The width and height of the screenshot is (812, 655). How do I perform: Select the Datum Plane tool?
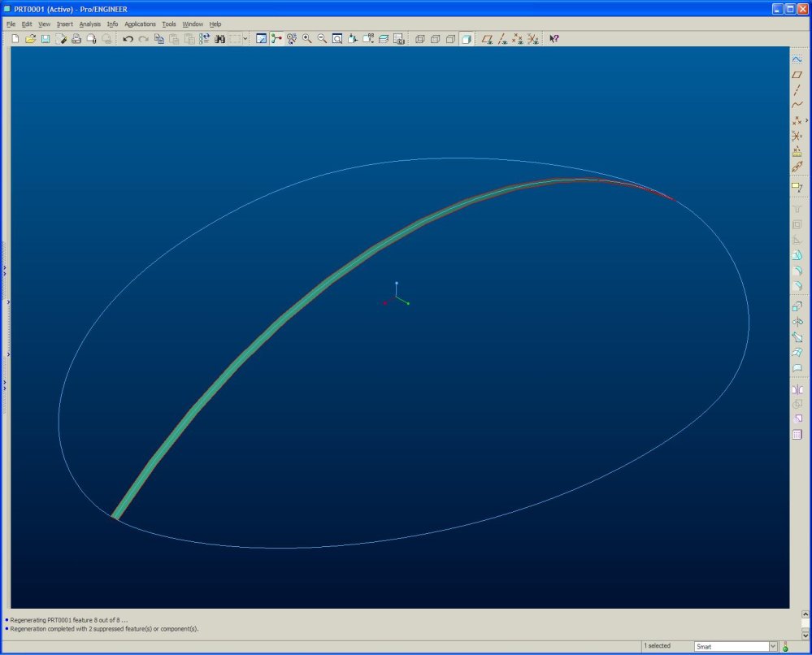(x=797, y=75)
